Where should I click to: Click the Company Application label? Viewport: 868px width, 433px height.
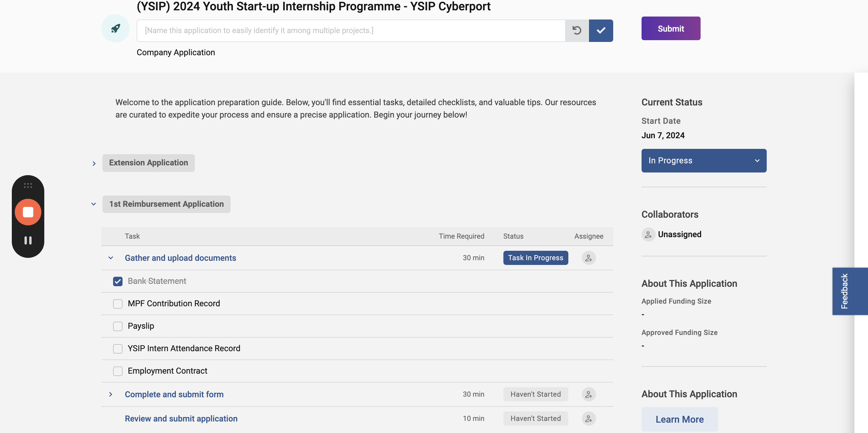point(176,53)
